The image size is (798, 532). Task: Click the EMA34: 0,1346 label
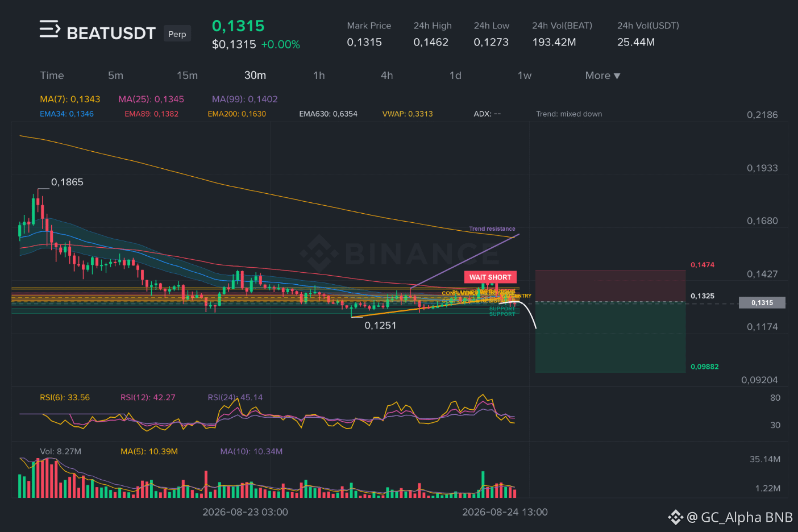66,114
